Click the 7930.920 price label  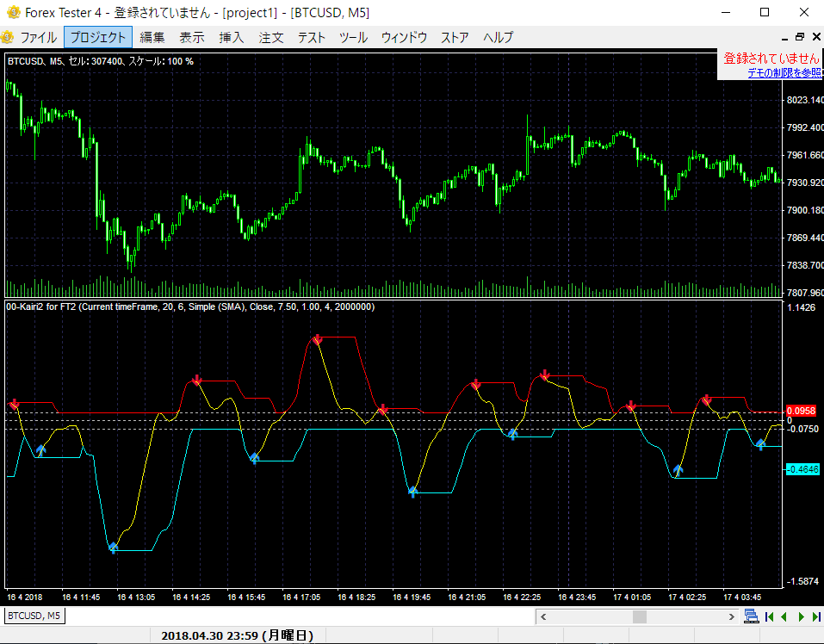coord(805,183)
